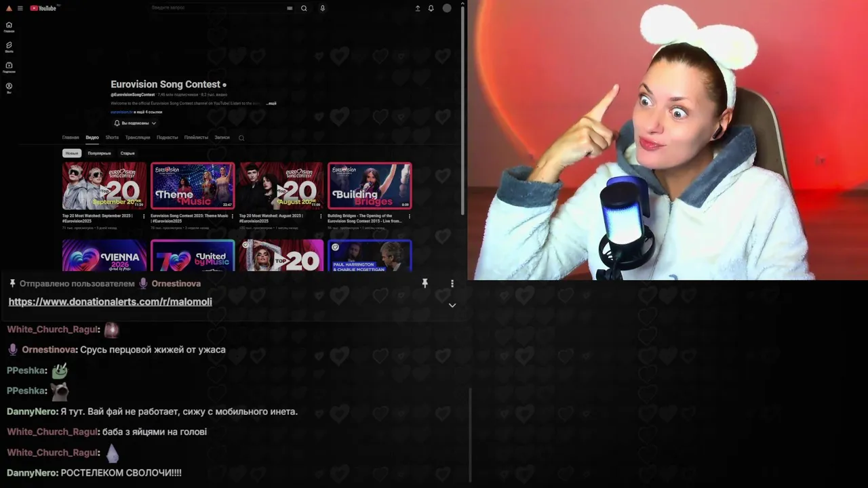Click title Top 20 Most Watched: September 2025
The height and width of the screenshot is (488, 868).
(x=98, y=218)
